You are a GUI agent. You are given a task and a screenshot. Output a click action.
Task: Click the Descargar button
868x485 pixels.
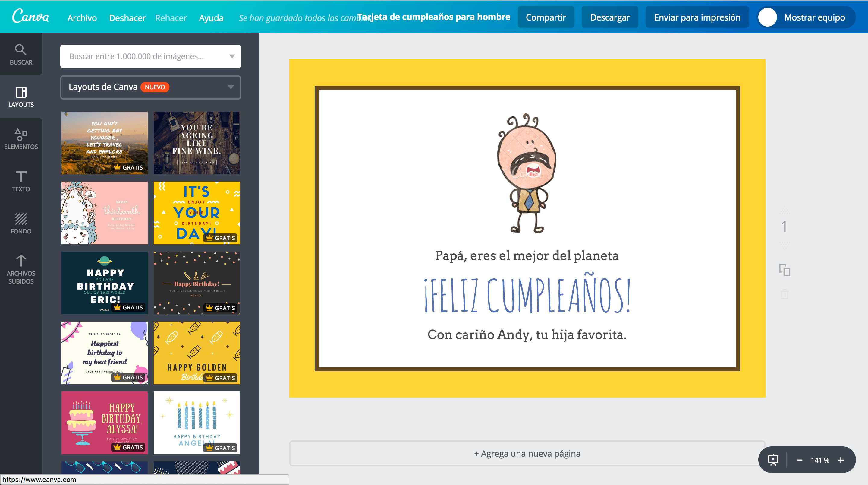tap(609, 17)
